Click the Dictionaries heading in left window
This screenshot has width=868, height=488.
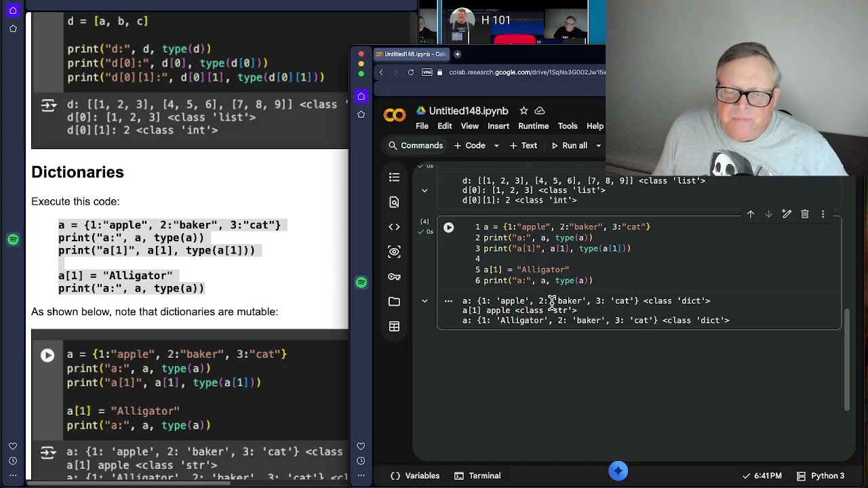(x=77, y=172)
